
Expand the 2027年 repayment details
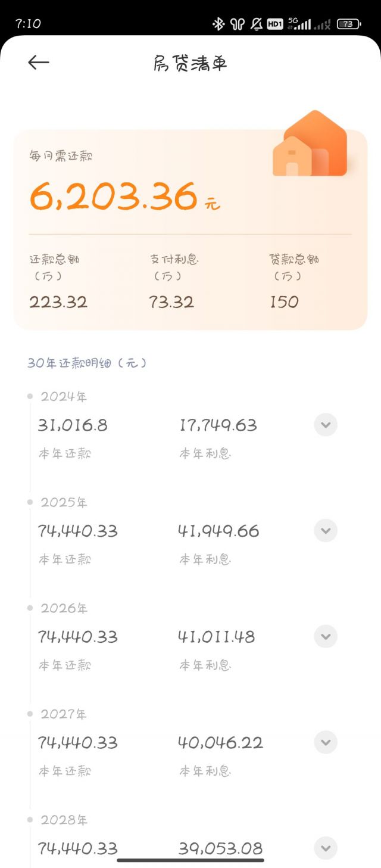coord(326,742)
